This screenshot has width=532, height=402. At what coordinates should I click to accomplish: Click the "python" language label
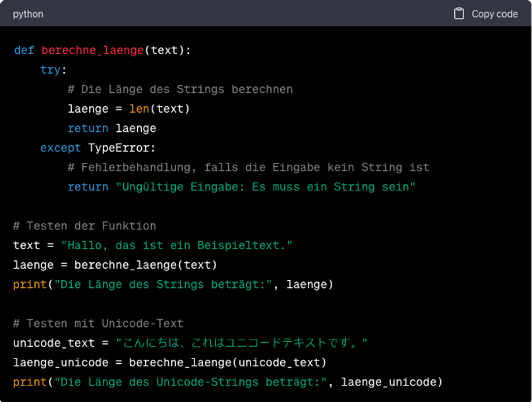(x=28, y=14)
